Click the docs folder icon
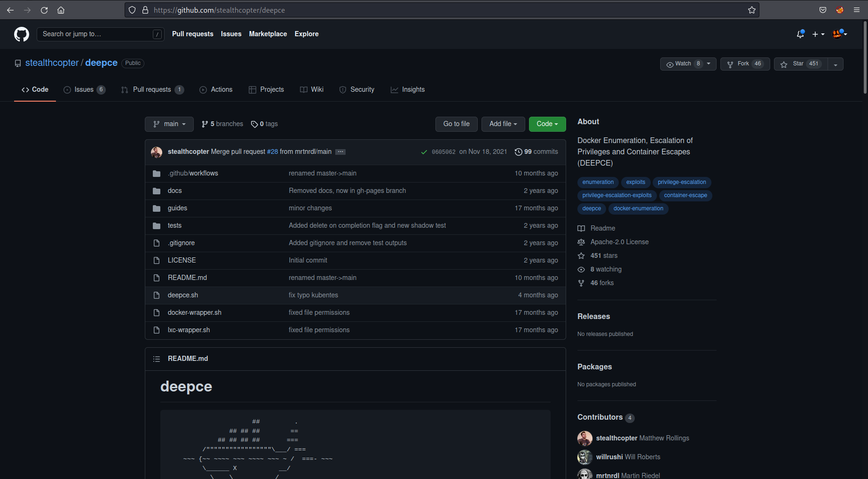868x479 pixels. point(157,191)
